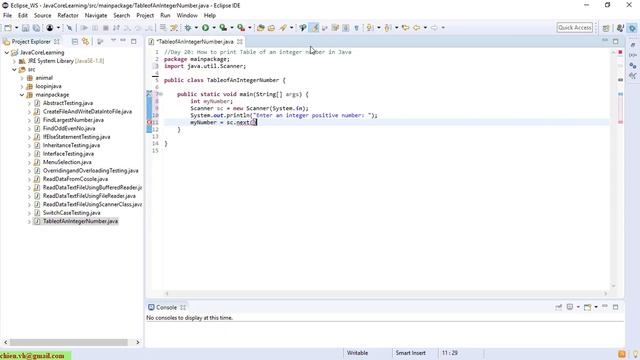Screen dimensions: 640x360
Task: Expand the loopinjava package
Action: click(22, 87)
